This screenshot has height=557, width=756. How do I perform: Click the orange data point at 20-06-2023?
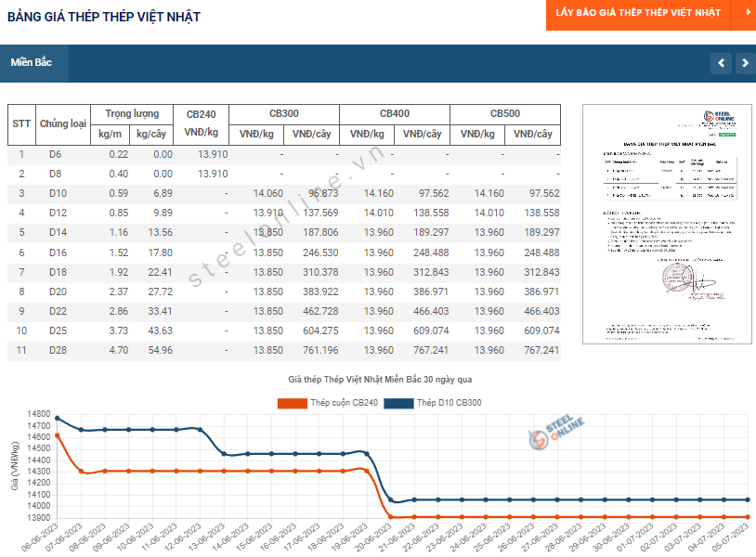(390, 517)
